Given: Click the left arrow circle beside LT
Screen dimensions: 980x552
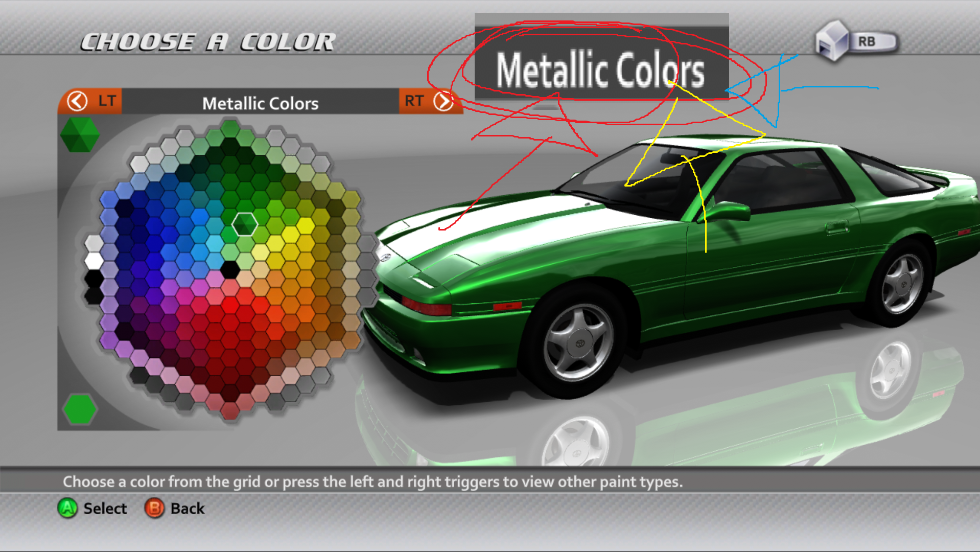Looking at the screenshot, I should click(x=77, y=101).
